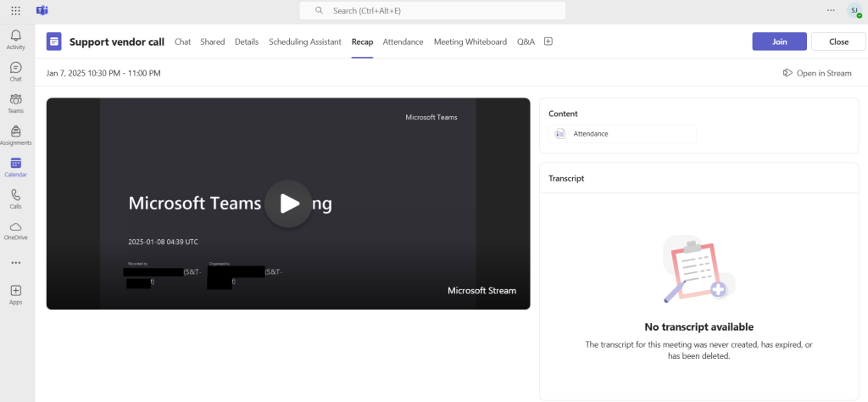Click the Join meeting button
The image size is (868, 402).
click(x=779, y=42)
